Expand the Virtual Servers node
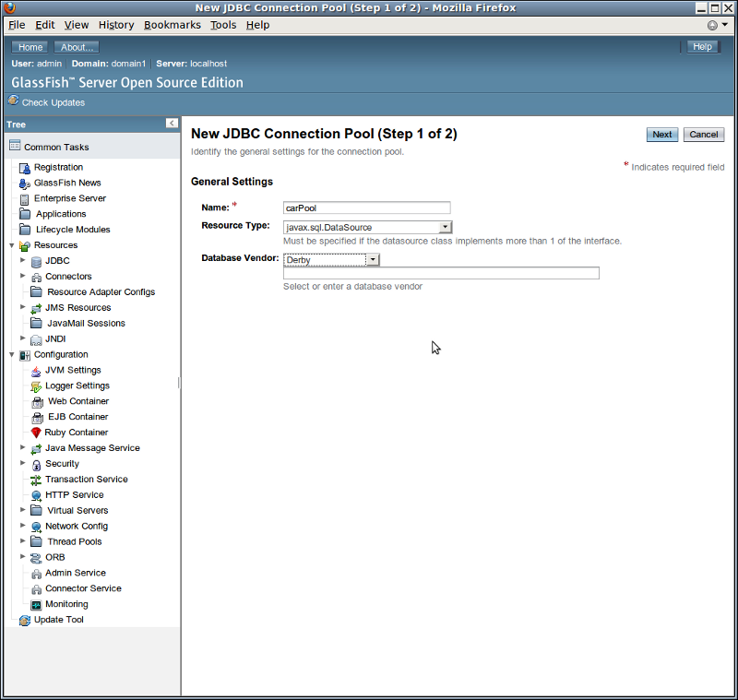This screenshot has width=738, height=700. 22,509
